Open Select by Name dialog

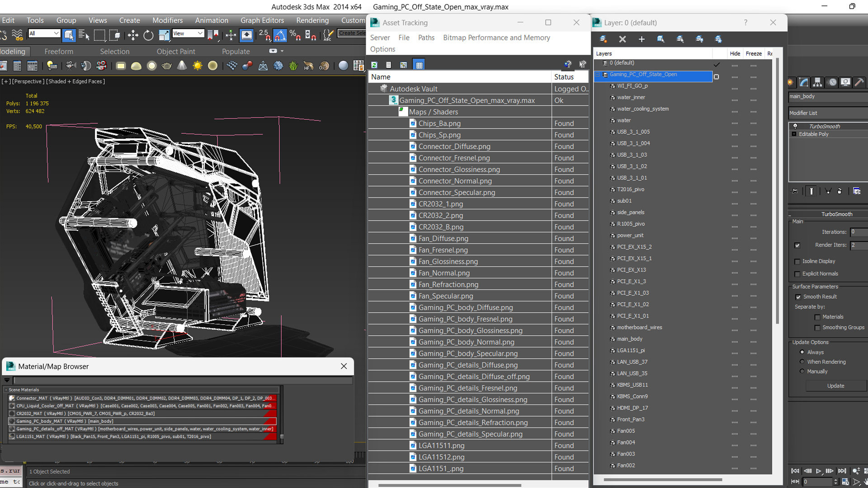pyautogui.click(x=84, y=35)
